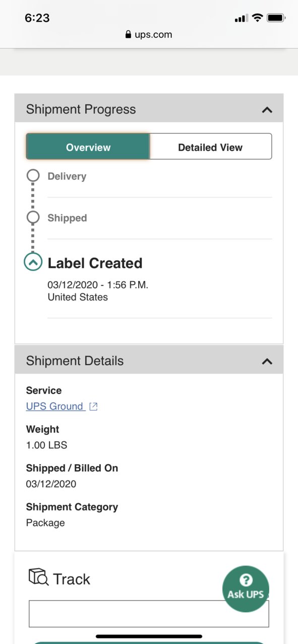Open the UPS Ground service link
298x644 pixels.
(x=54, y=406)
